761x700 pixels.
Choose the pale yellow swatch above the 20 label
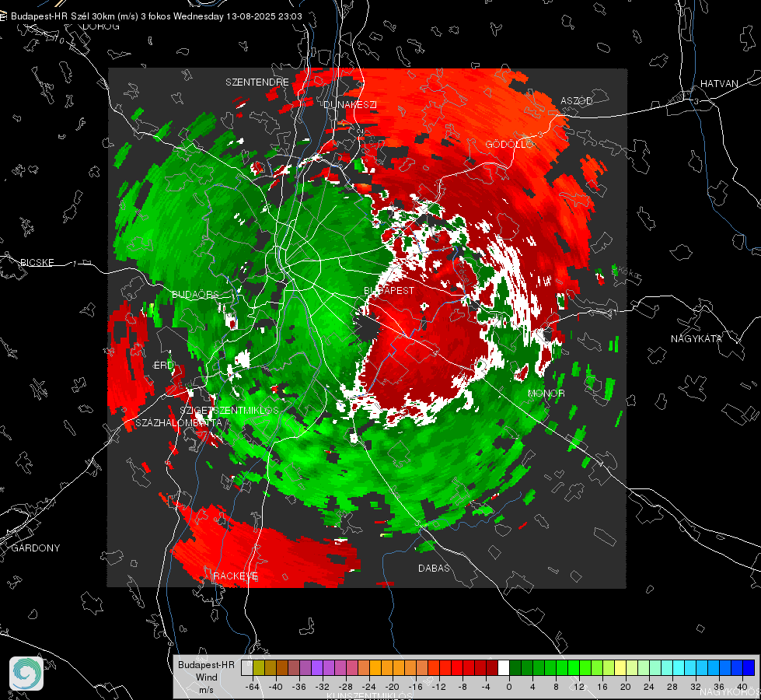coord(620,668)
